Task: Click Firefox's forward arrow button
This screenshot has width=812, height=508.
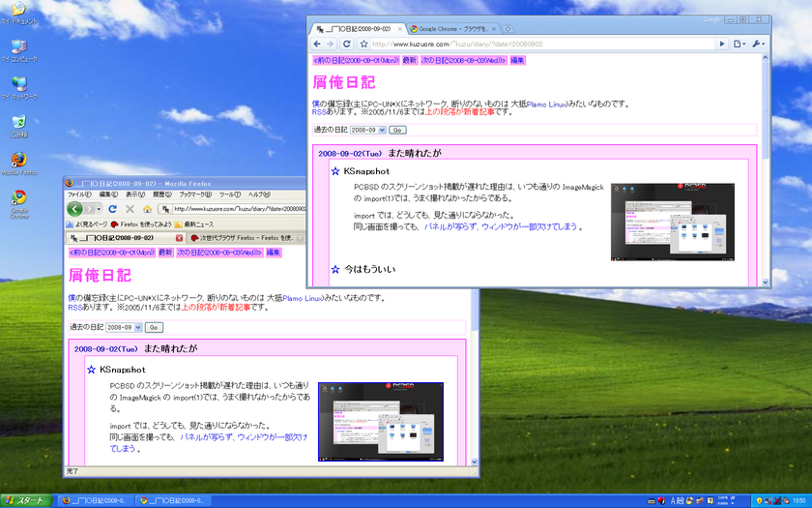Action: point(89,209)
